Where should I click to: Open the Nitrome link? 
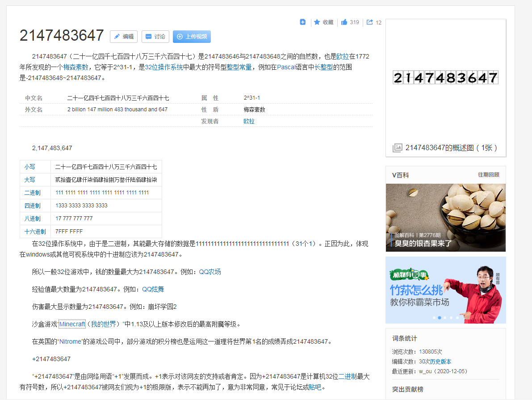(x=70, y=341)
